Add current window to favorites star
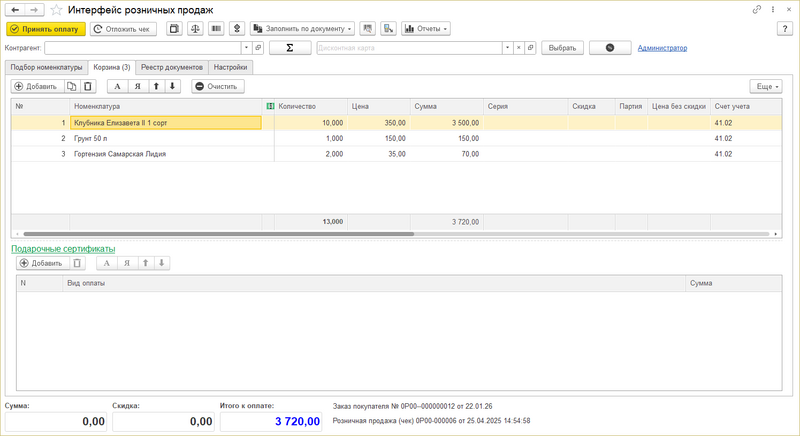This screenshot has width=800, height=436. [54, 9]
